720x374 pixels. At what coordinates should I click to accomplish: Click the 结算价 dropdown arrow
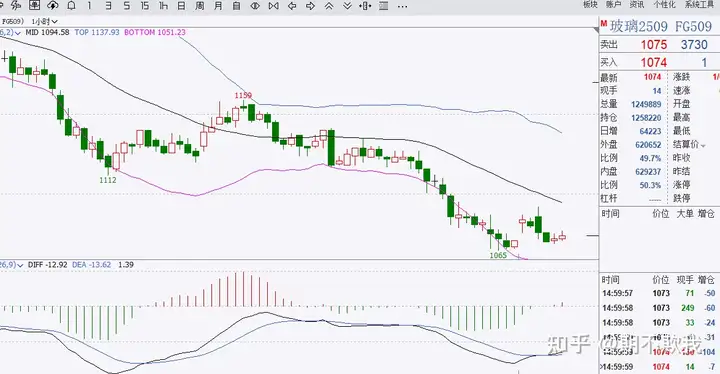(x=703, y=146)
